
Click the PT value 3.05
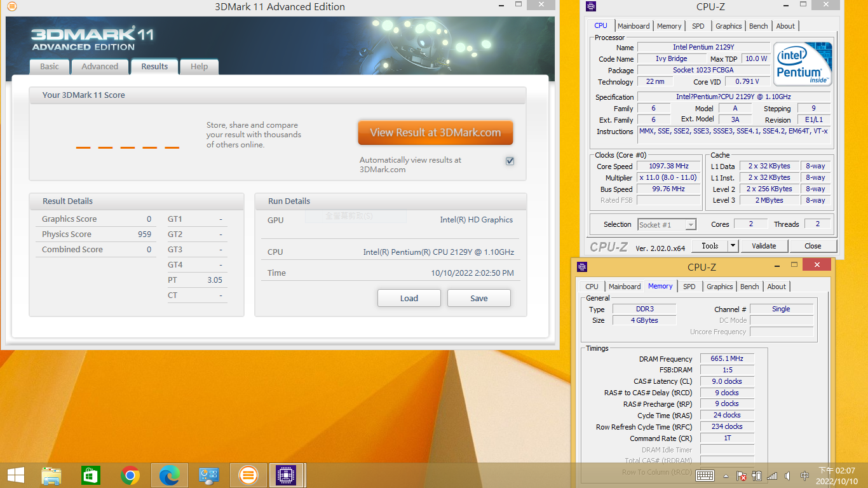coord(215,280)
